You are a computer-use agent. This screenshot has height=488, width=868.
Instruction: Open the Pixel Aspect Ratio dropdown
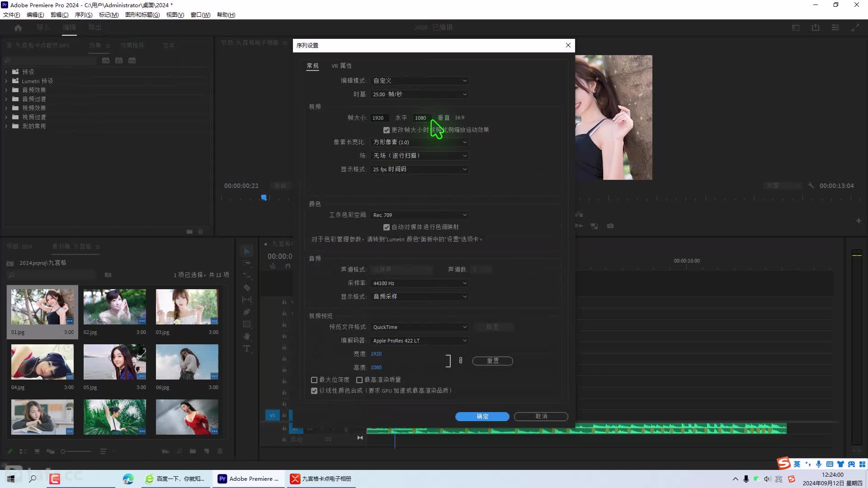pyautogui.click(x=420, y=142)
